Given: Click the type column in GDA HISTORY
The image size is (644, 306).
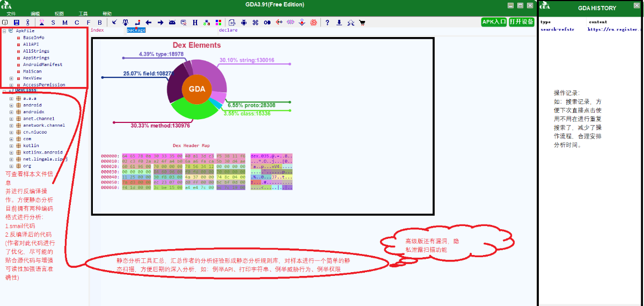Looking at the screenshot, I should click(x=546, y=22).
